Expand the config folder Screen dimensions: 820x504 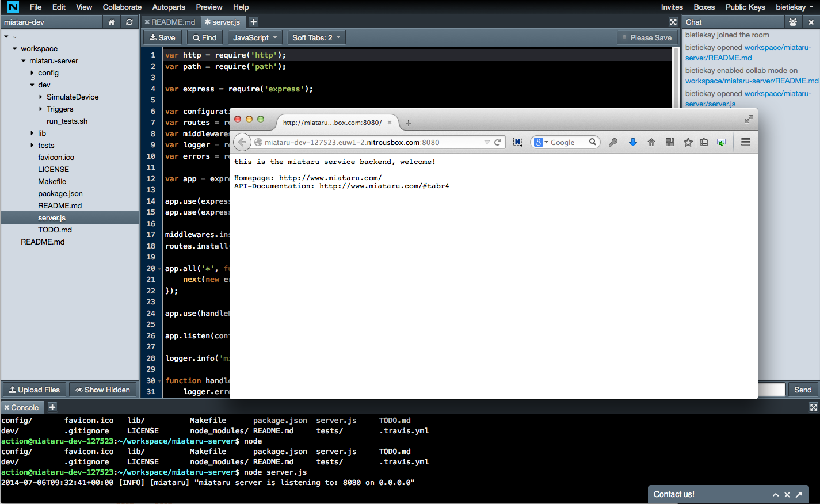(32, 73)
